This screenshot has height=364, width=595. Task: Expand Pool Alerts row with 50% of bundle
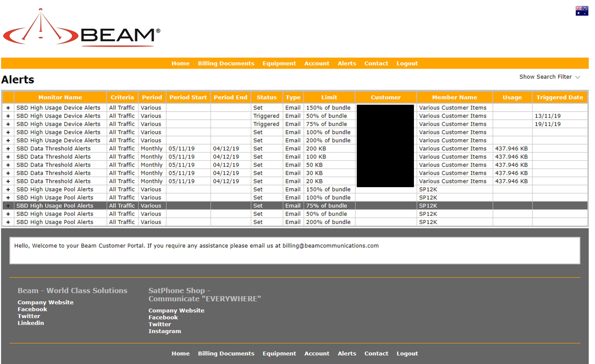coord(8,214)
